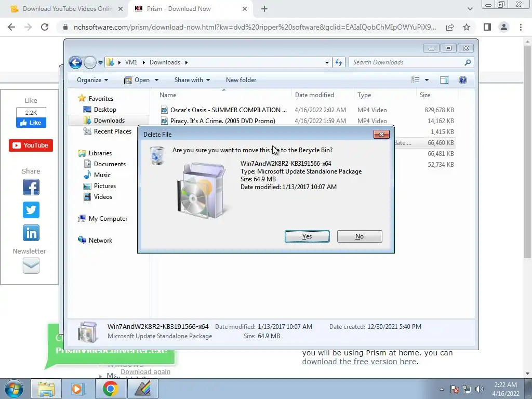
Task: Open the Share with menu
Action: (192, 80)
